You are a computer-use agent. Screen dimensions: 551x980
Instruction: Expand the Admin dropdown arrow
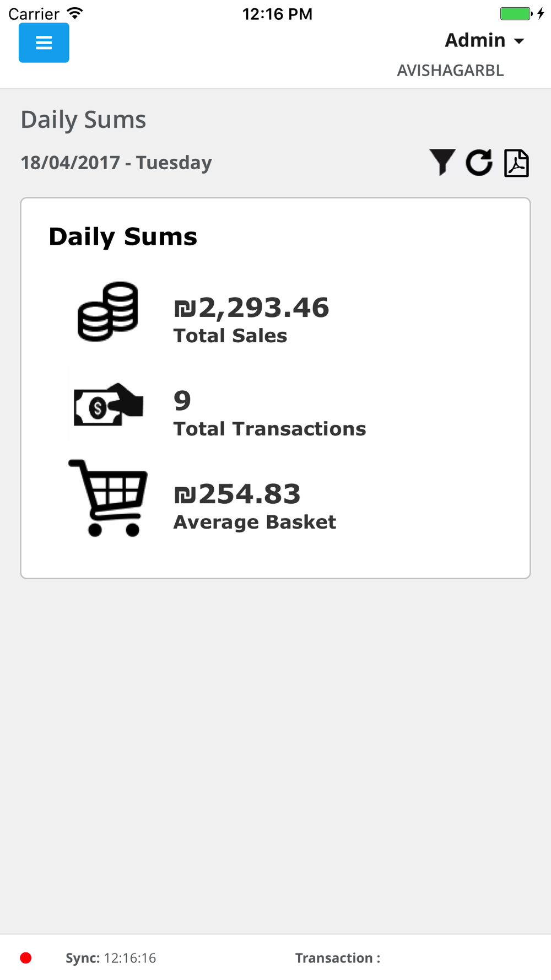click(x=519, y=41)
